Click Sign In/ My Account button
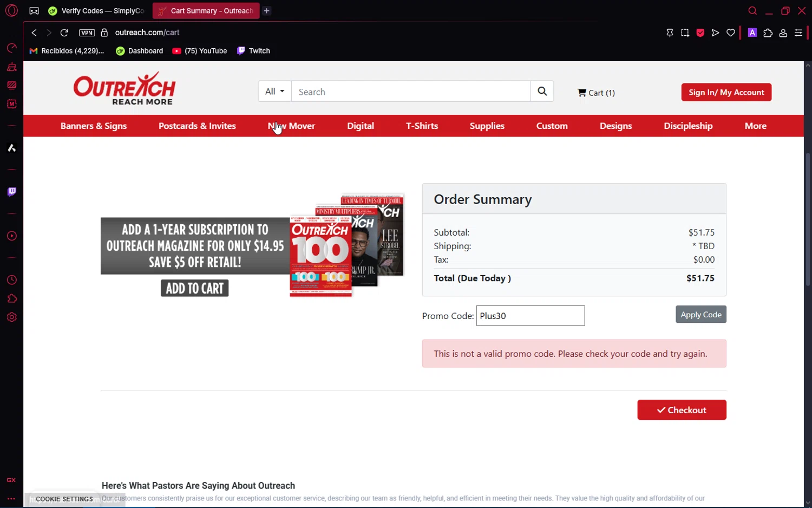The height and width of the screenshot is (508, 812). pos(726,92)
